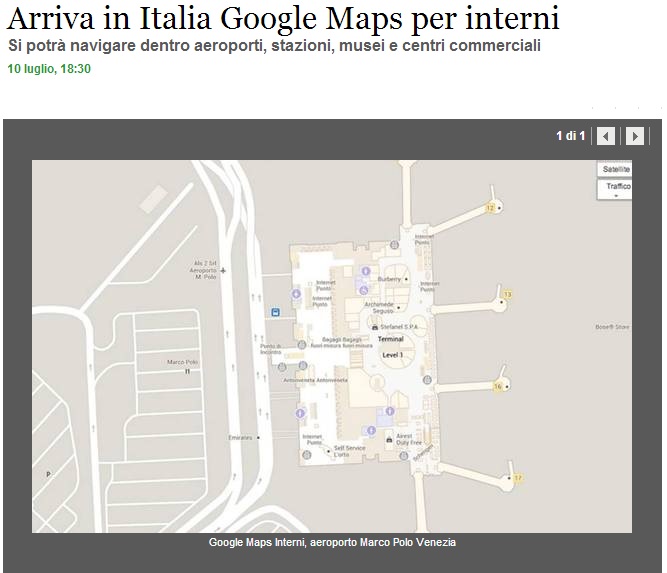Click the Antonveneta label on the map
The width and height of the screenshot is (667, 573).
315,380
